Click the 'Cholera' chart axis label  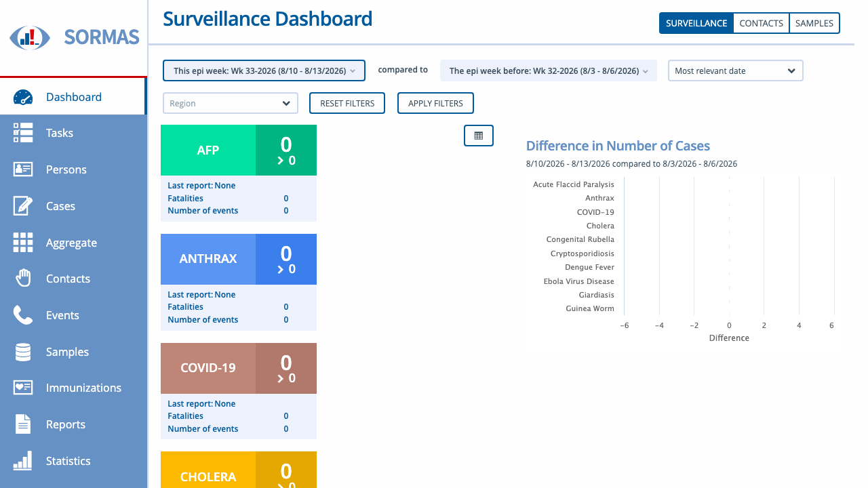[600, 226]
